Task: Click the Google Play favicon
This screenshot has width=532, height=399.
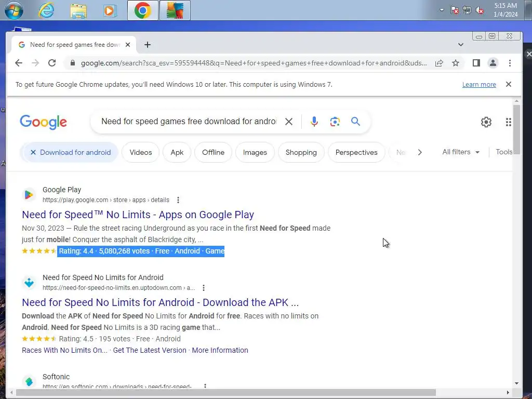Action: click(29, 195)
